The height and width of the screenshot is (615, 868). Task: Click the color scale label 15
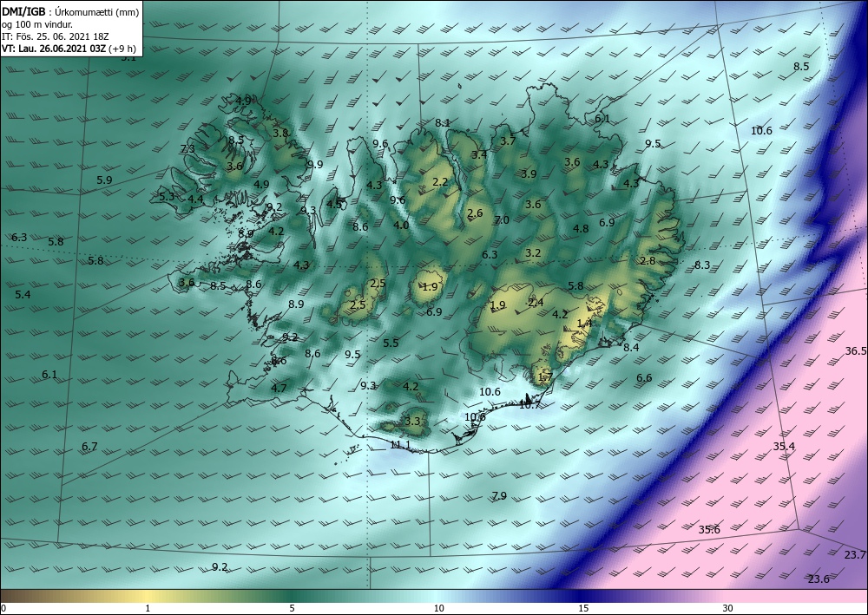[x=583, y=608]
